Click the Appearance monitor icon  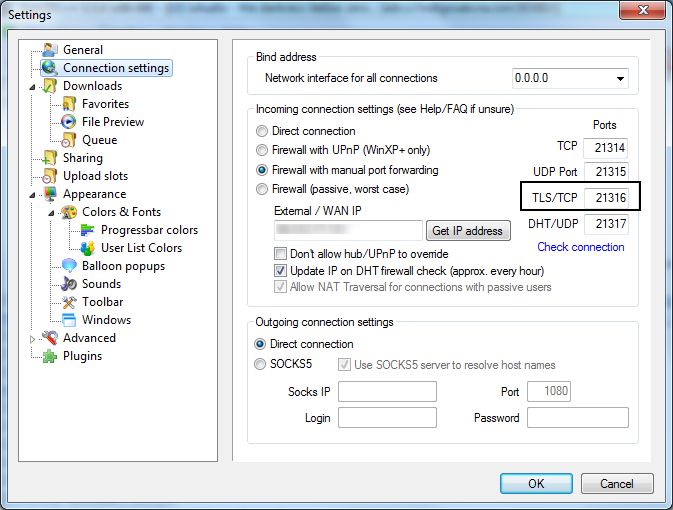point(50,194)
